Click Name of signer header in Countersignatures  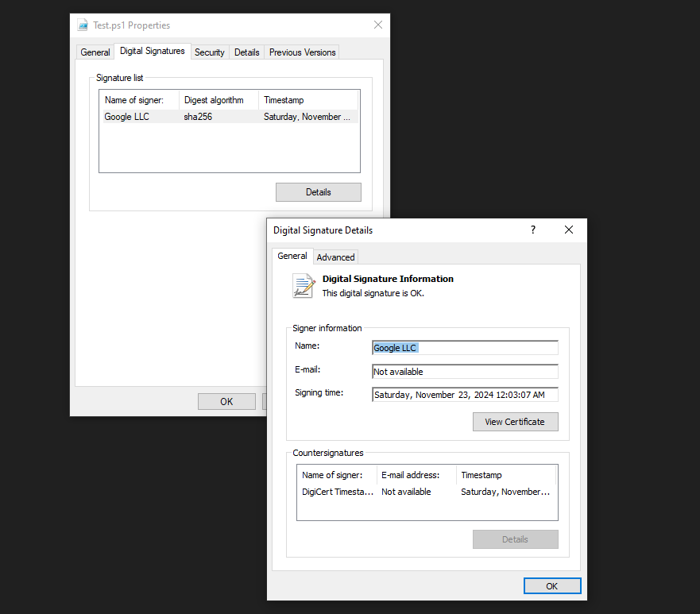337,475
